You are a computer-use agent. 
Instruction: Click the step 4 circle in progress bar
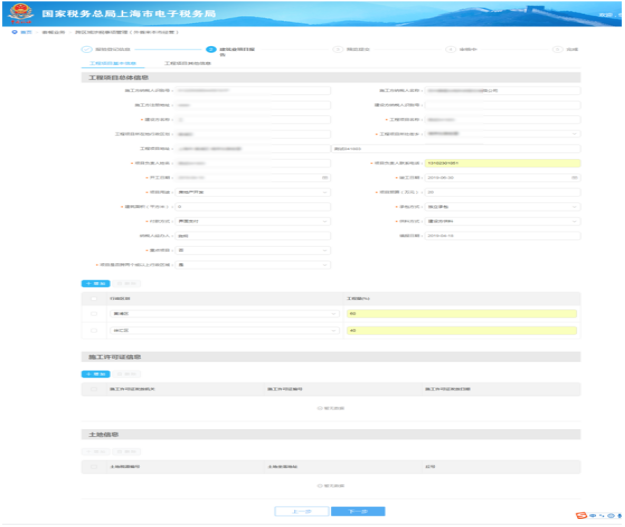450,49
